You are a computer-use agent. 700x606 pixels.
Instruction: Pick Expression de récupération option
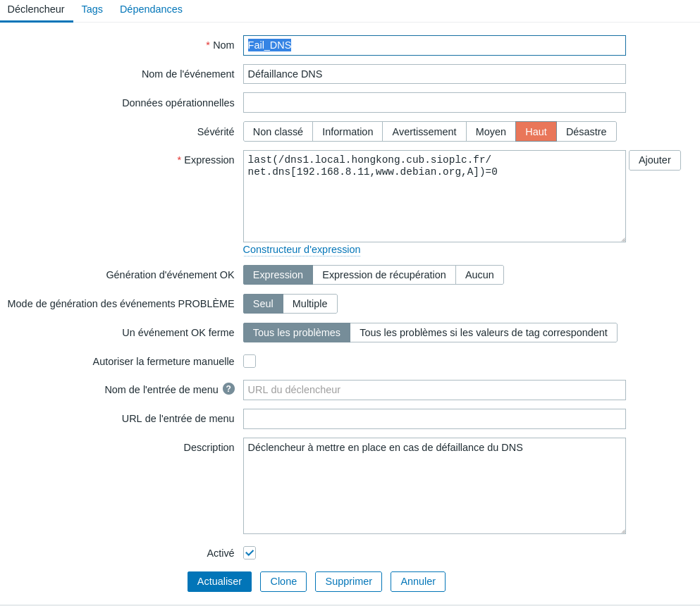click(x=383, y=275)
